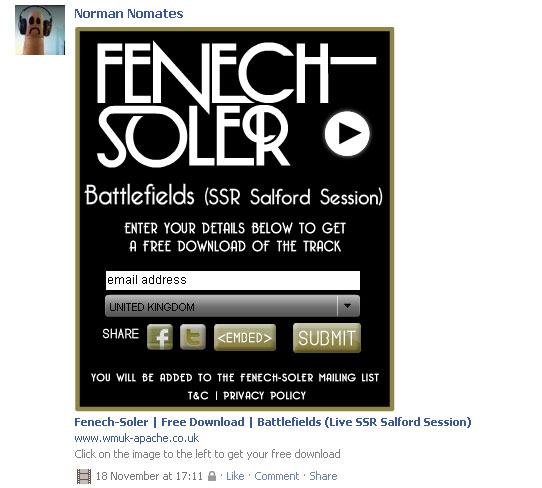
Task: Open the Fenech-Soler Free Download title link
Action: click(x=273, y=422)
